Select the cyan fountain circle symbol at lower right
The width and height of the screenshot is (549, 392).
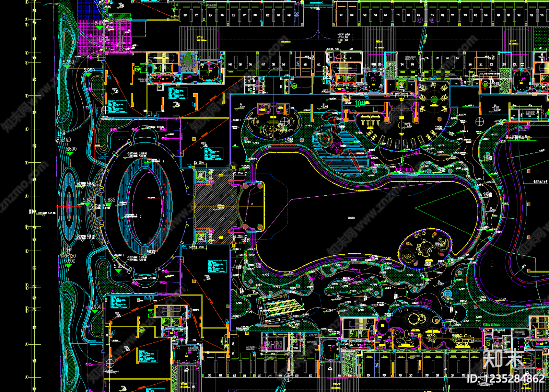[x=447, y=294]
